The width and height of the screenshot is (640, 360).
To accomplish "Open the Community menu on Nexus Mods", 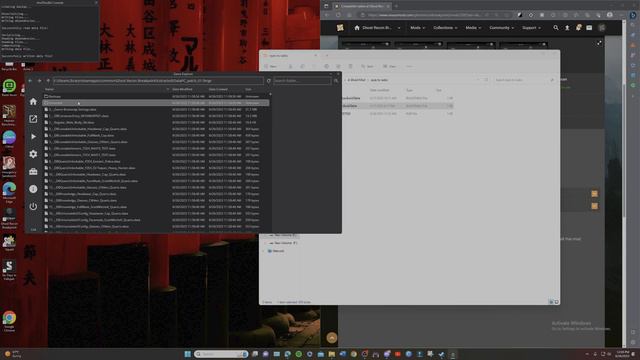I will [x=501, y=28].
